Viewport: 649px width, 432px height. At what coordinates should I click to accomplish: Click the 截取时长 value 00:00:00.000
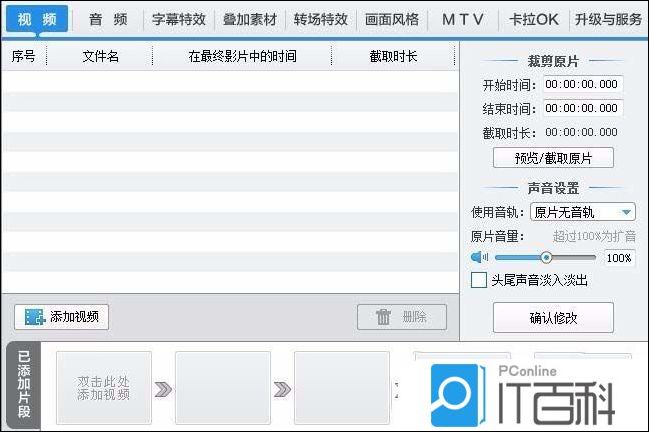click(x=581, y=132)
